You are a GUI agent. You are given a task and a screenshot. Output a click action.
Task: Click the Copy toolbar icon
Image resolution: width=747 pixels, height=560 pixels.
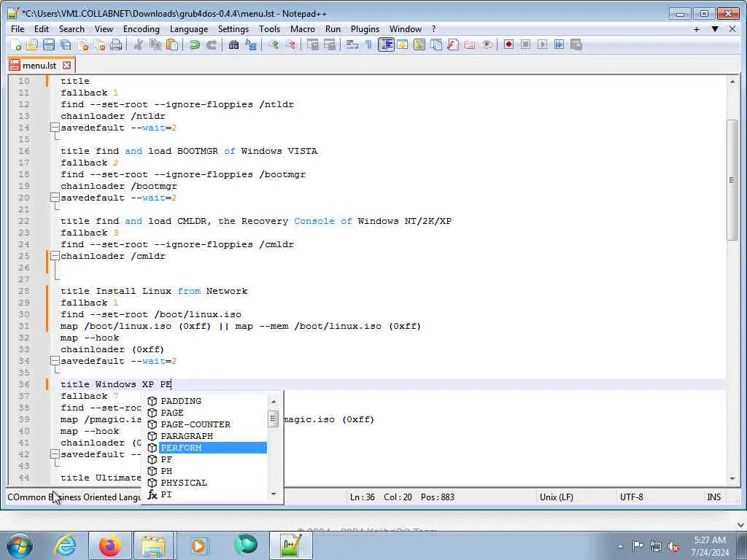(x=155, y=44)
